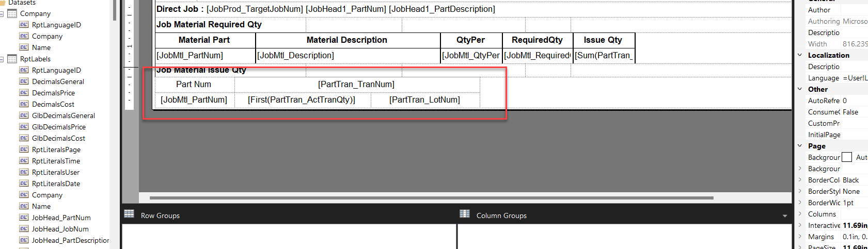Collapse the RptLabels dataset node
Image resolution: width=868 pixels, height=249 pixels.
tap(2, 59)
